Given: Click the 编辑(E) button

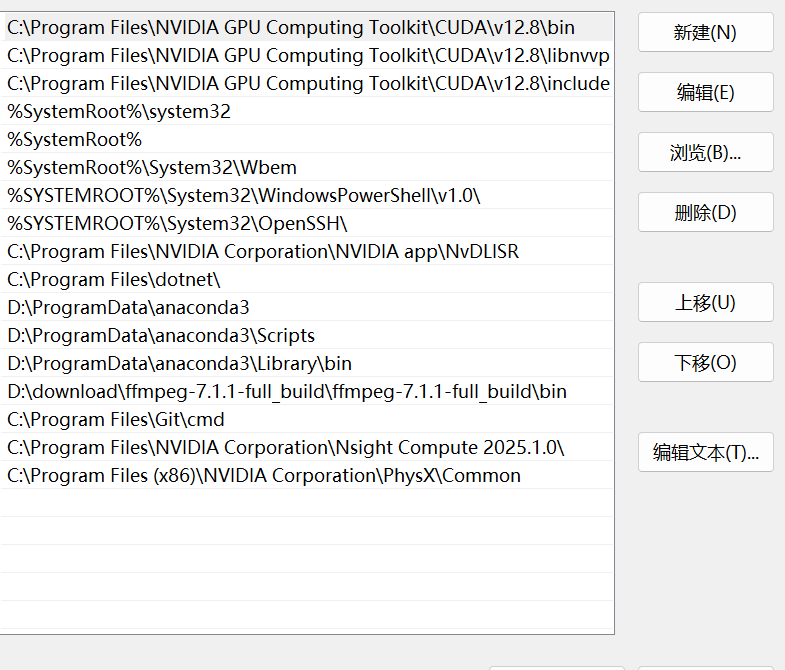Looking at the screenshot, I should point(705,93).
